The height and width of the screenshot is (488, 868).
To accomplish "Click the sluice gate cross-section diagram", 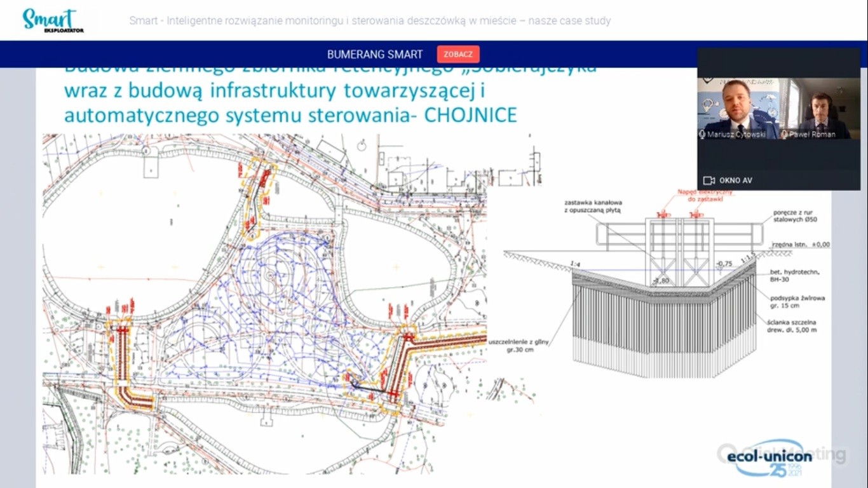I will pos(664,299).
